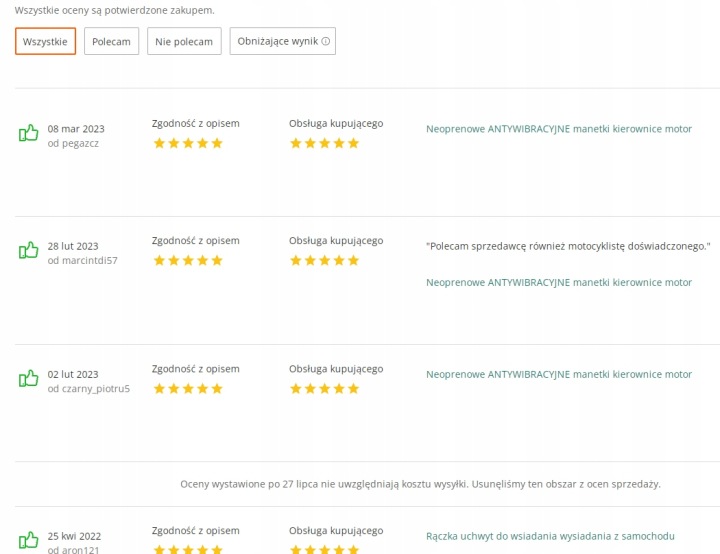Click username czarny_piotru5

click(96, 389)
